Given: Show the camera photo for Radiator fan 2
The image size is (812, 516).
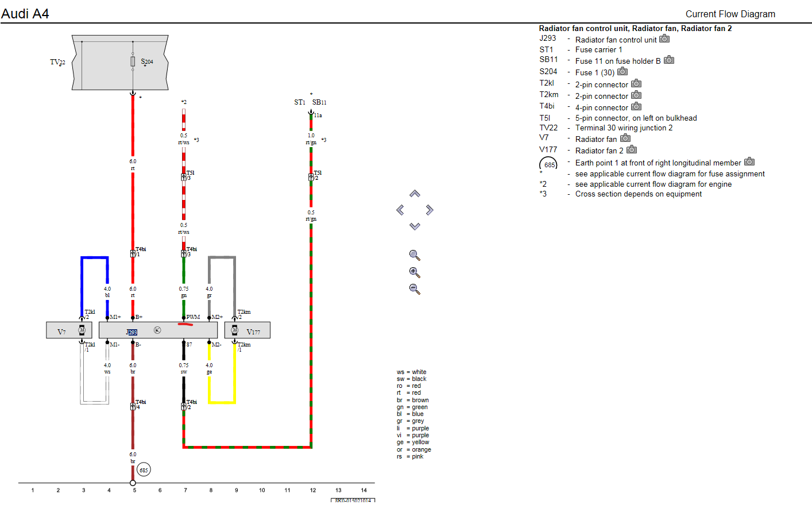Looking at the screenshot, I should (x=632, y=150).
